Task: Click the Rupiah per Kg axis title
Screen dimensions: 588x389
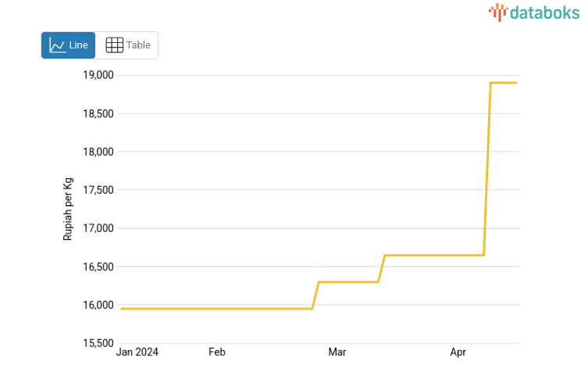Action: [69, 209]
